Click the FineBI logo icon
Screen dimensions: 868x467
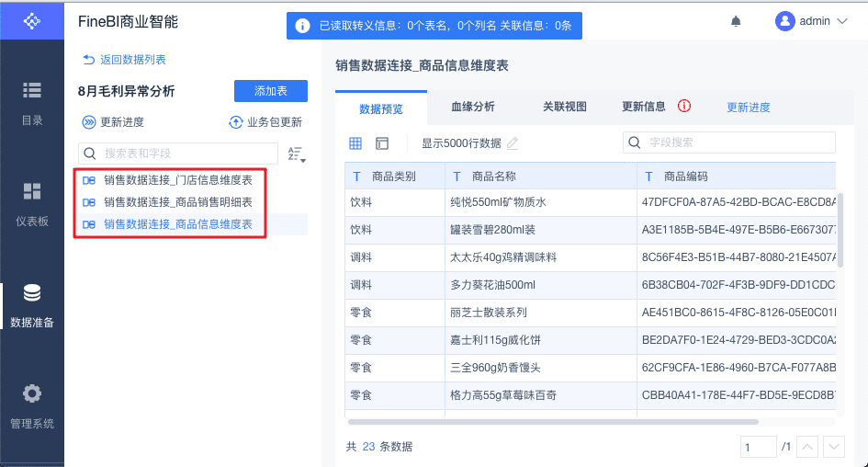(x=32, y=20)
